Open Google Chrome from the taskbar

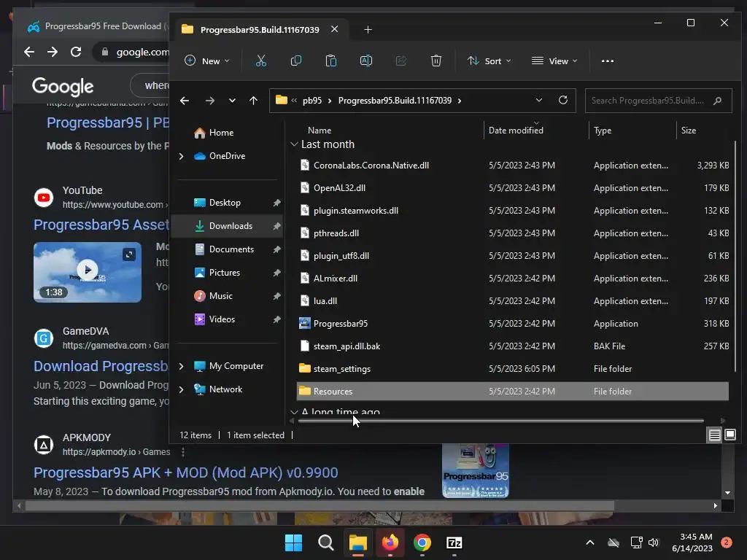click(x=422, y=542)
